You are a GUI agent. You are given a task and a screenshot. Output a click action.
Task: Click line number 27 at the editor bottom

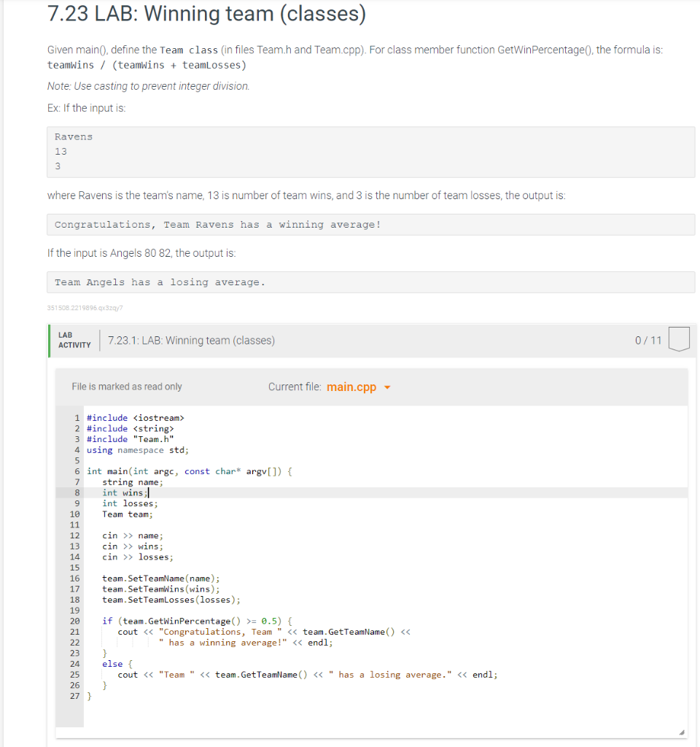(74, 696)
